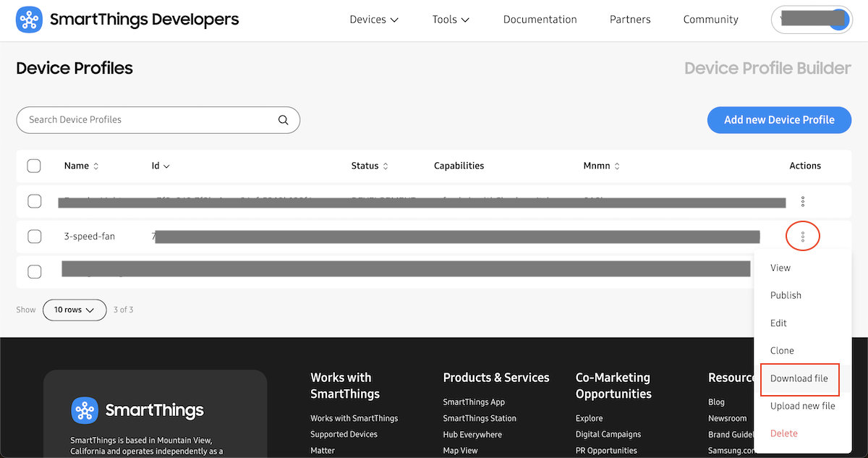Open the 10 rows page-size dropdown
This screenshot has height=458, width=868.
point(75,310)
